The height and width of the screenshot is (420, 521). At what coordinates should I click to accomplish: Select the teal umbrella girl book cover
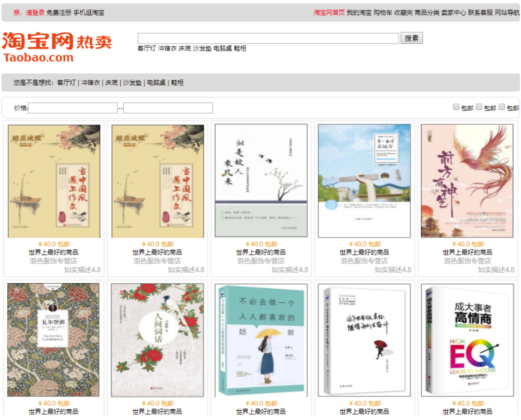[261, 340]
